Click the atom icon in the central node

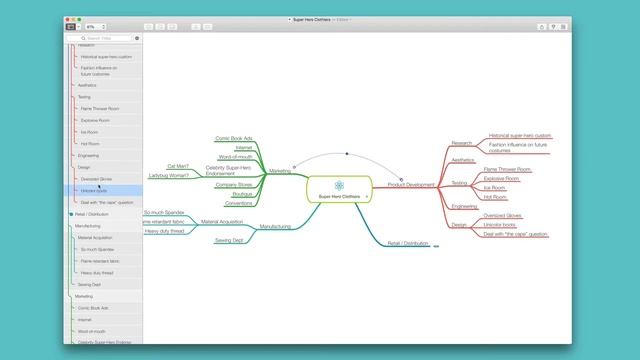[x=339, y=186]
